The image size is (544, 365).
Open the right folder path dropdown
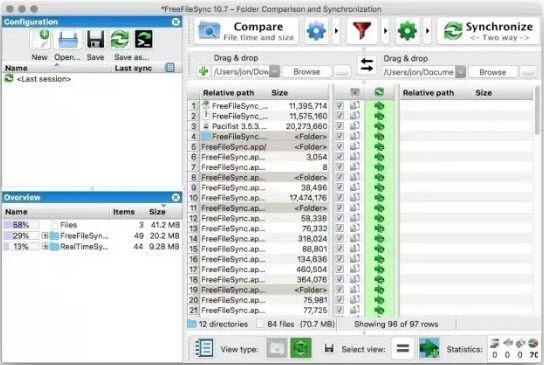(460, 72)
